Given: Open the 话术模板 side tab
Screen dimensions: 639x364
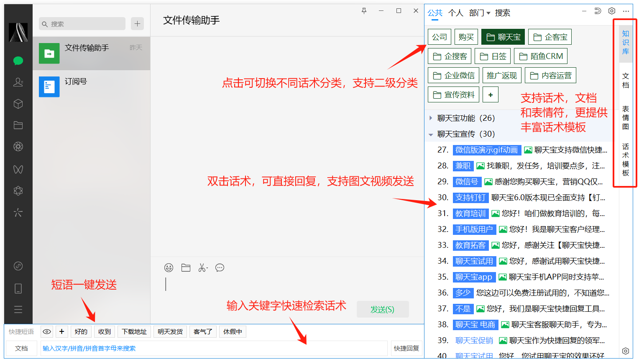Looking at the screenshot, I should click(625, 160).
